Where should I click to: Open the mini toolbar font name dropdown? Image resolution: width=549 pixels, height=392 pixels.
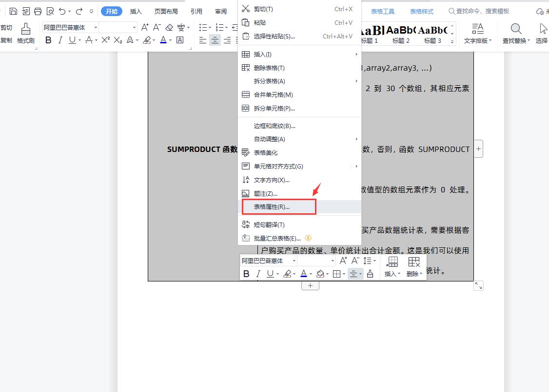(294, 261)
